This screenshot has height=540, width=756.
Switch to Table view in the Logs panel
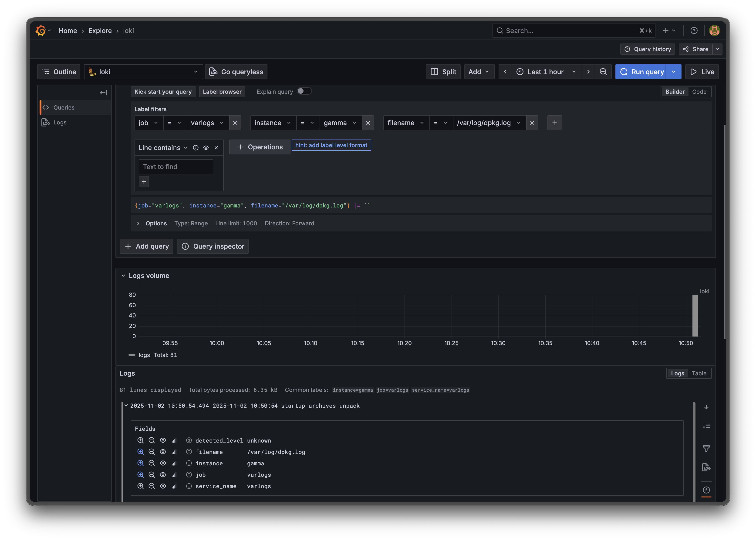click(699, 373)
